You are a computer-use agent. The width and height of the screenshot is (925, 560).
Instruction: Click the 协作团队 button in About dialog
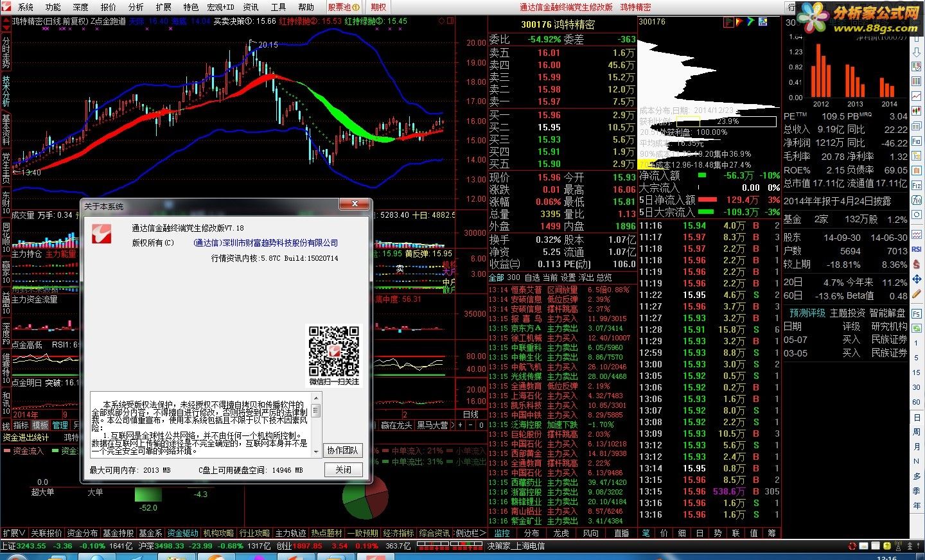[x=343, y=450]
